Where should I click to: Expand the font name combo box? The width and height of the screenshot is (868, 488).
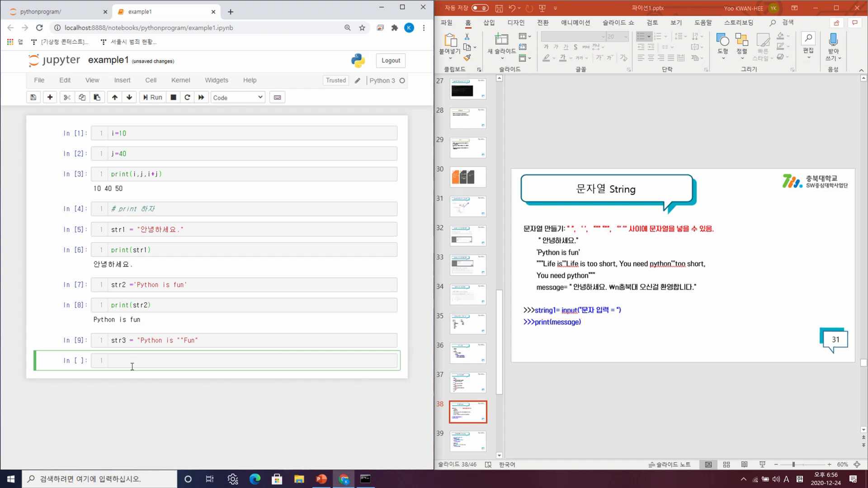pyautogui.click(x=603, y=37)
